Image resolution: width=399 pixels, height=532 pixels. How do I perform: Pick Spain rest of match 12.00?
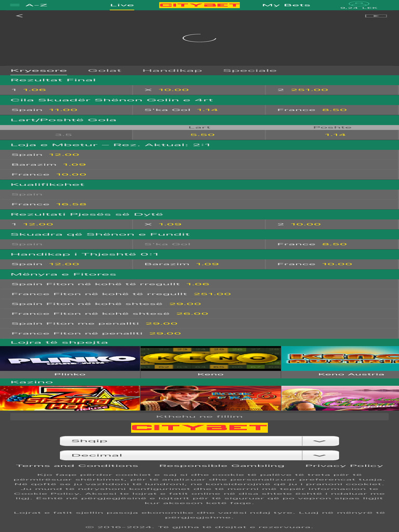199,154
